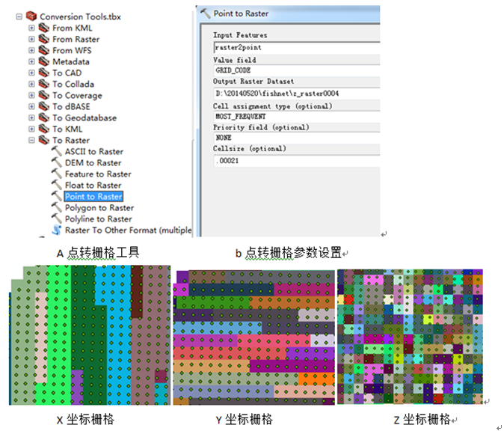Expand the To Collada toolset
The height and width of the screenshot is (437, 504).
(31, 84)
